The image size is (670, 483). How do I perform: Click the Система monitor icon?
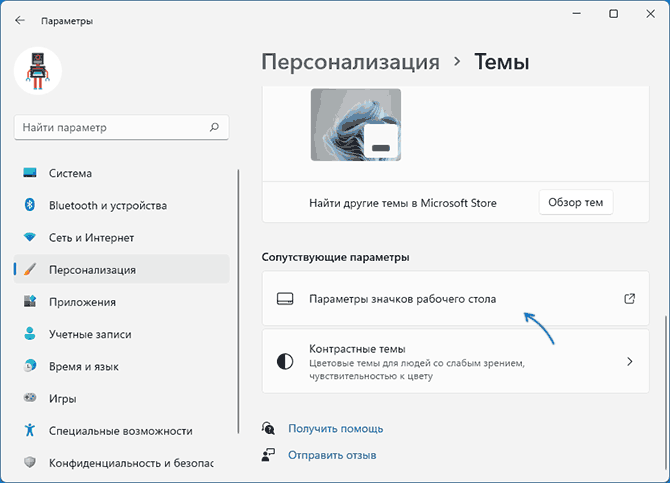tap(30, 173)
